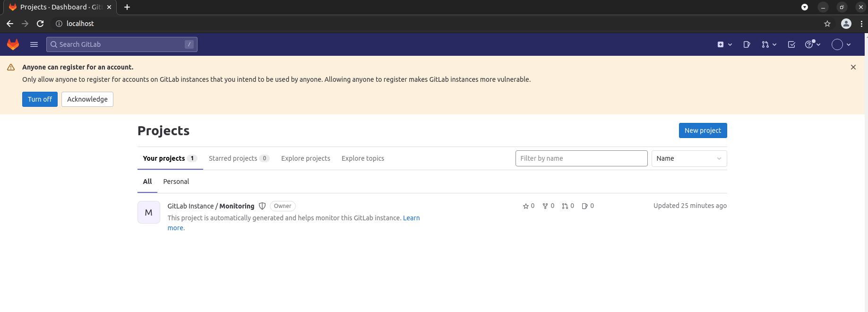Turn off open registration
Screen dimensions: 868x312
[x=40, y=99]
